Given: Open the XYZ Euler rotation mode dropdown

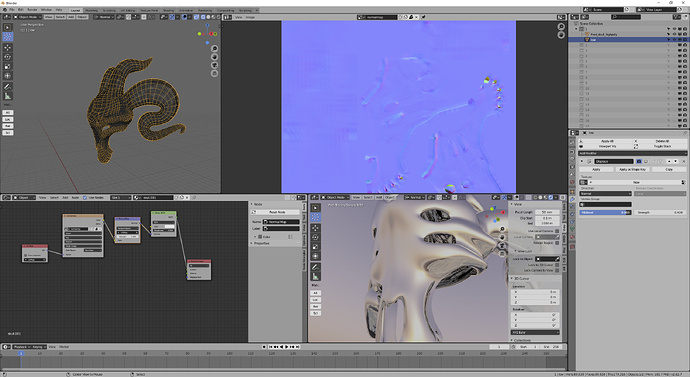Looking at the screenshot, I should 535,332.
